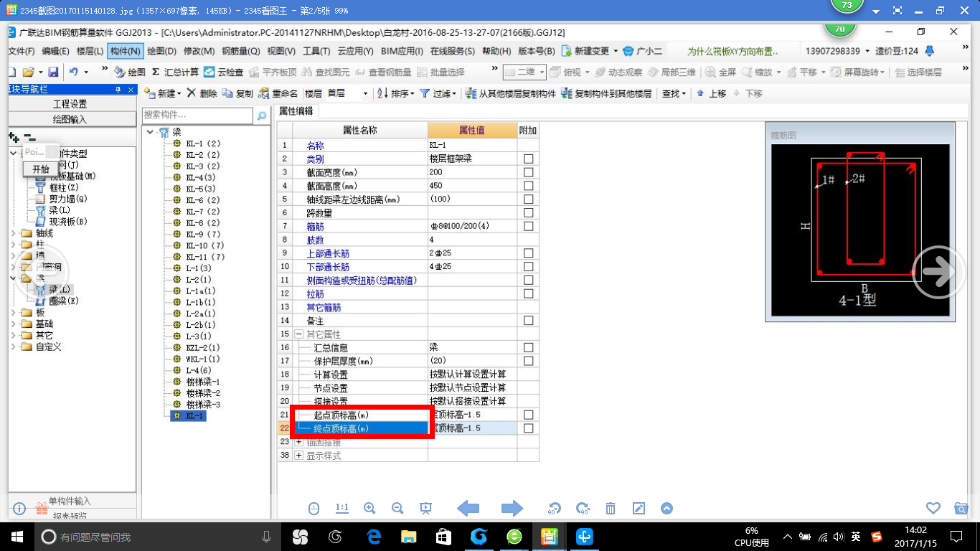The height and width of the screenshot is (551, 980).
Task: Open 工具(T) menu
Action: (316, 51)
